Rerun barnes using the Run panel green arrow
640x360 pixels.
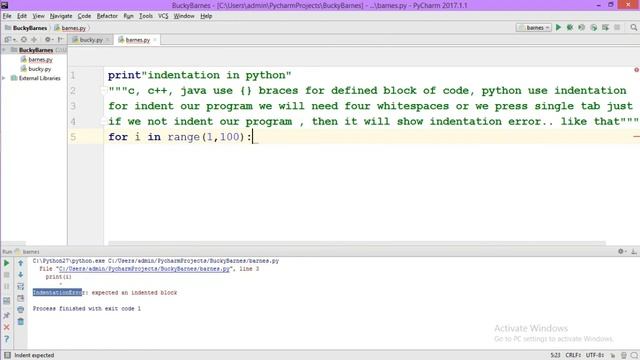click(7, 263)
